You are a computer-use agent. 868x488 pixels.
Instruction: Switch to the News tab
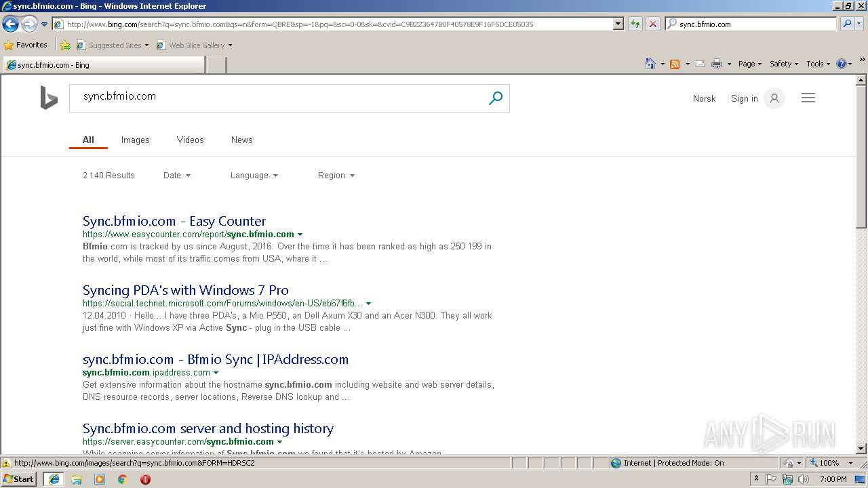point(241,140)
